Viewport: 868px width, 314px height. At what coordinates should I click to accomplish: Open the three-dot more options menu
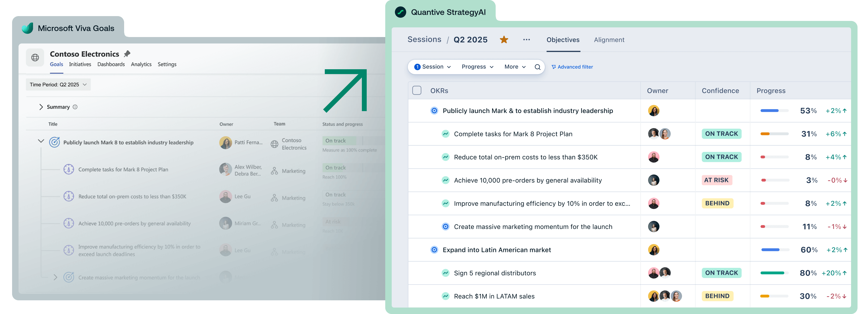[526, 40]
